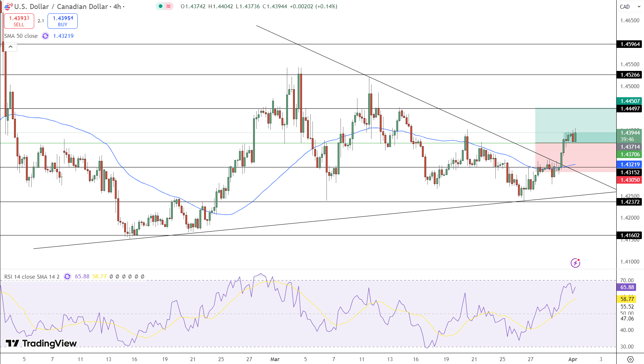Click the SELL 1.43933 button
The image size is (644, 364).
(x=19, y=21)
